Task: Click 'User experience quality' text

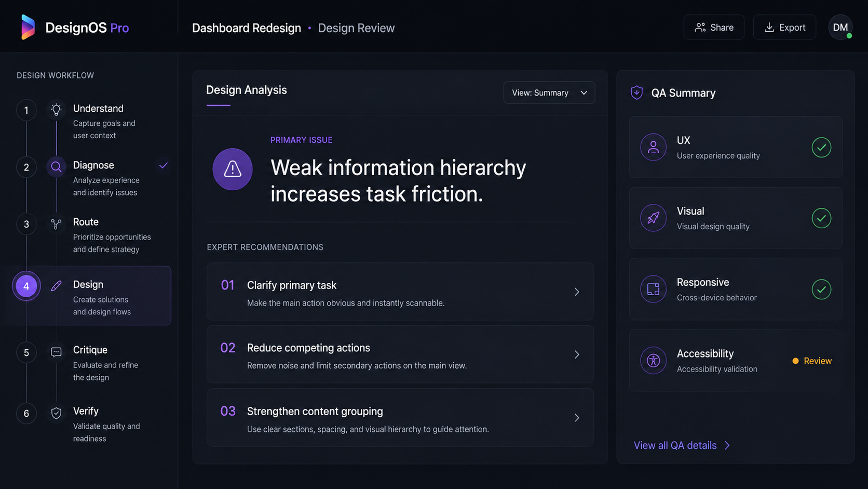Action: [718, 155]
